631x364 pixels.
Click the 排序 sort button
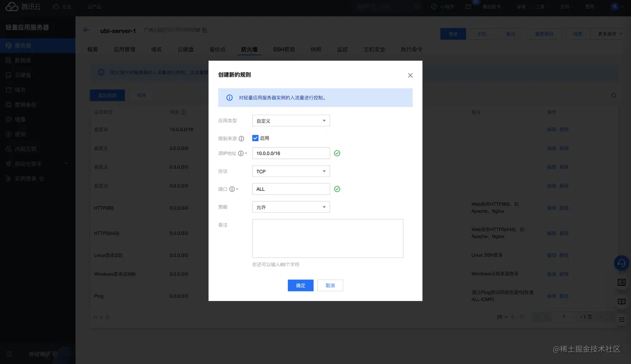click(141, 95)
